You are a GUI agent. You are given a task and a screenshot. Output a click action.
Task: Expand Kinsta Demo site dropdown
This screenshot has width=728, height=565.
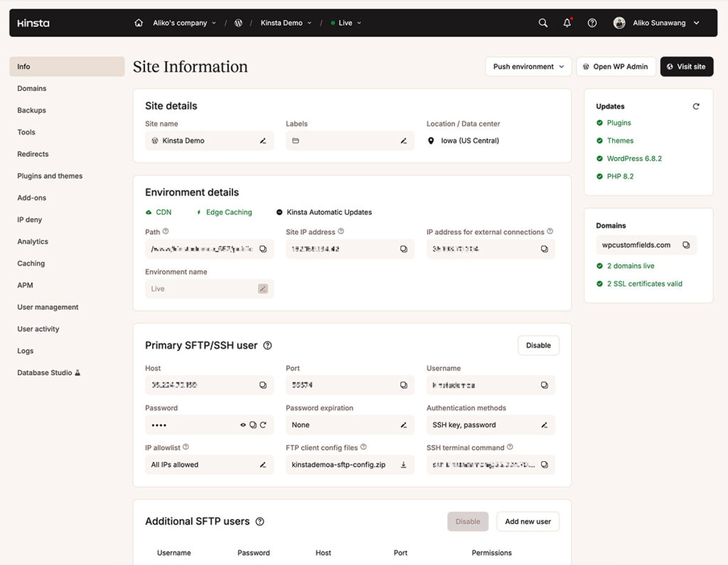tap(286, 23)
